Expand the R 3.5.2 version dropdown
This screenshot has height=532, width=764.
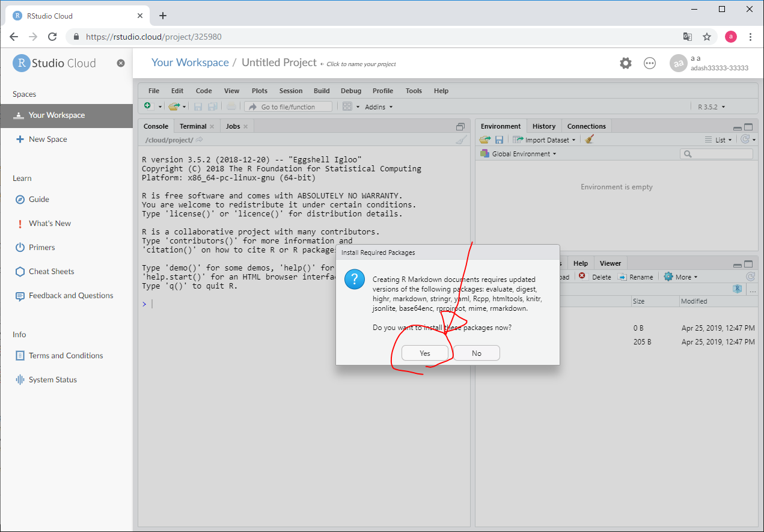click(712, 107)
